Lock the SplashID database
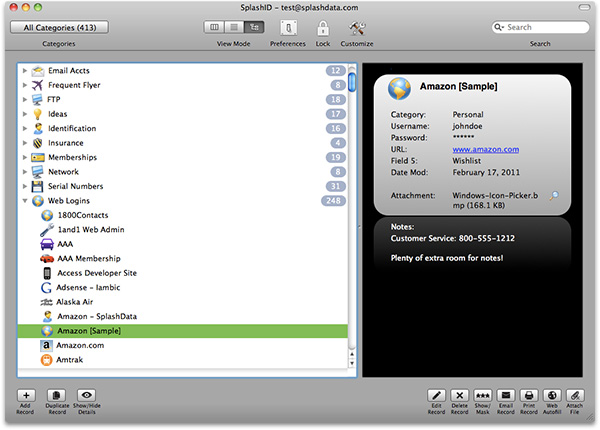The width and height of the screenshot is (600, 430). point(323,28)
